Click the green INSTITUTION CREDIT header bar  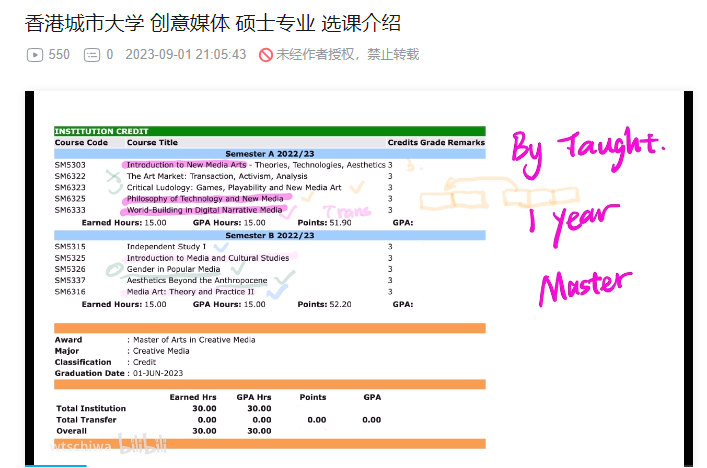pyautogui.click(x=269, y=131)
